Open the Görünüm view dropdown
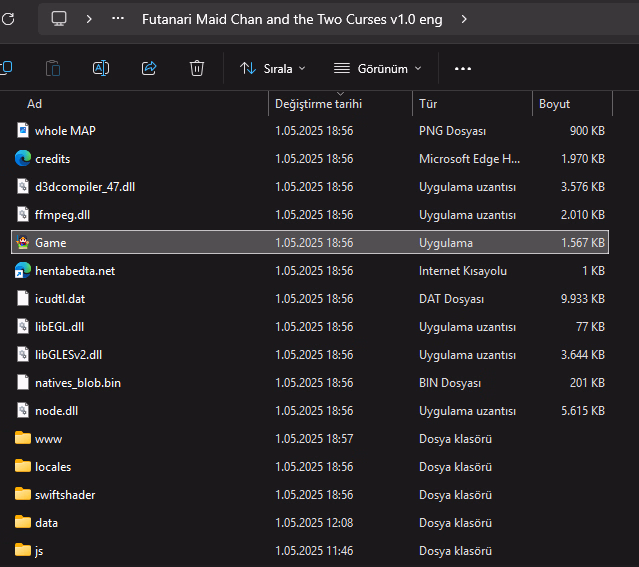Image resolution: width=639 pixels, height=567 pixels. pyautogui.click(x=377, y=68)
